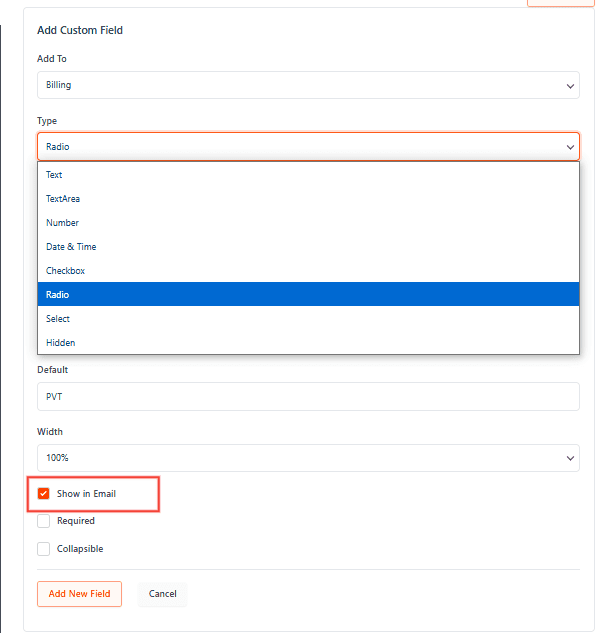Tick the Collapsible checkbox
The image size is (615, 633).
point(44,549)
